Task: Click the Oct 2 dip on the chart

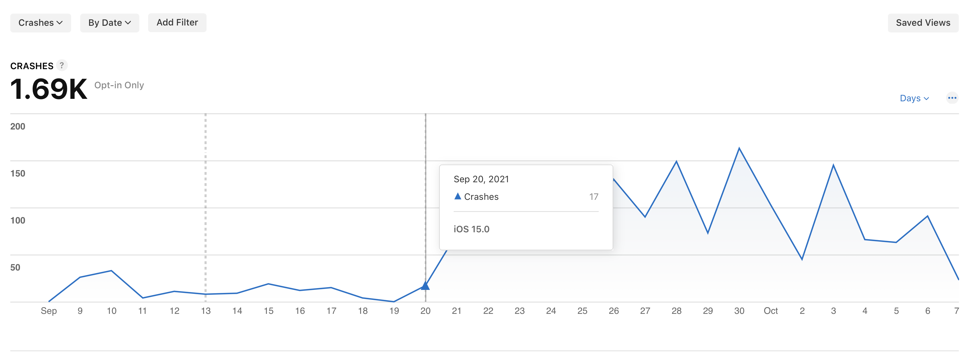Action: (802, 259)
